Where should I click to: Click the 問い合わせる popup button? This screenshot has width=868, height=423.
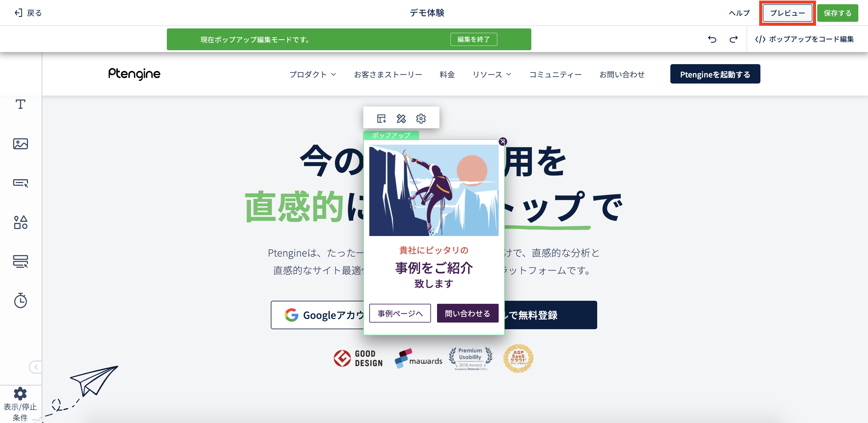coord(468,313)
